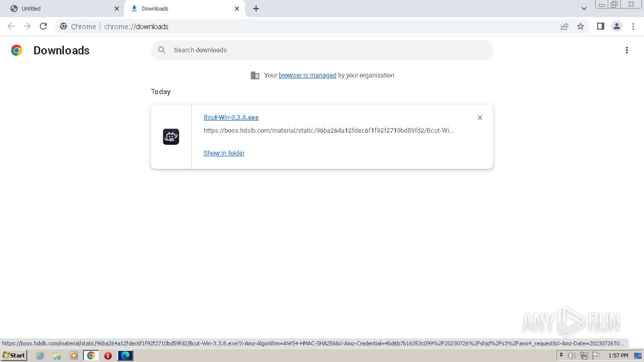The image size is (644, 362).
Task: Select the Downloads tab
Action: click(x=184, y=9)
